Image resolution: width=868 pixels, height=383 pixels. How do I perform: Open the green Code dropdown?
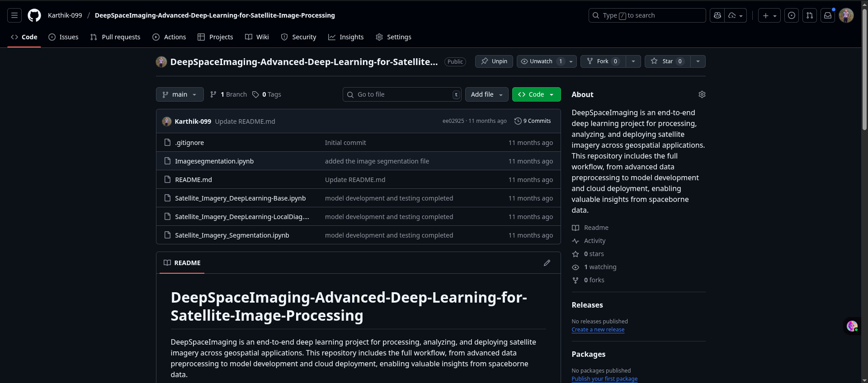pyautogui.click(x=537, y=94)
